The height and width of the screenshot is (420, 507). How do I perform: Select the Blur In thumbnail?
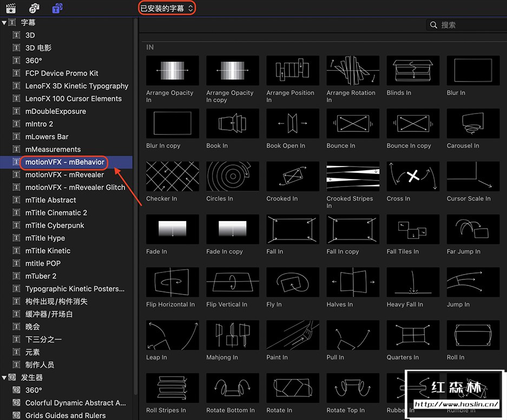click(473, 70)
